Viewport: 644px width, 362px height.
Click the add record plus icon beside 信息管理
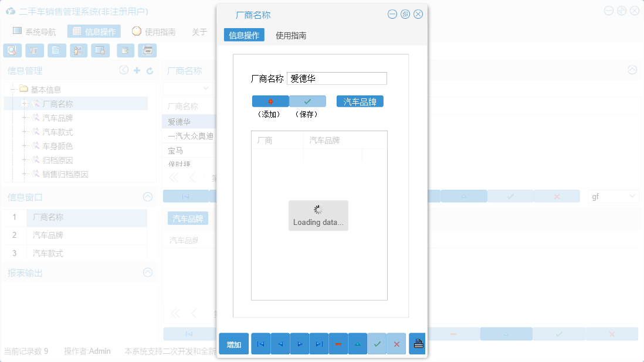click(135, 70)
